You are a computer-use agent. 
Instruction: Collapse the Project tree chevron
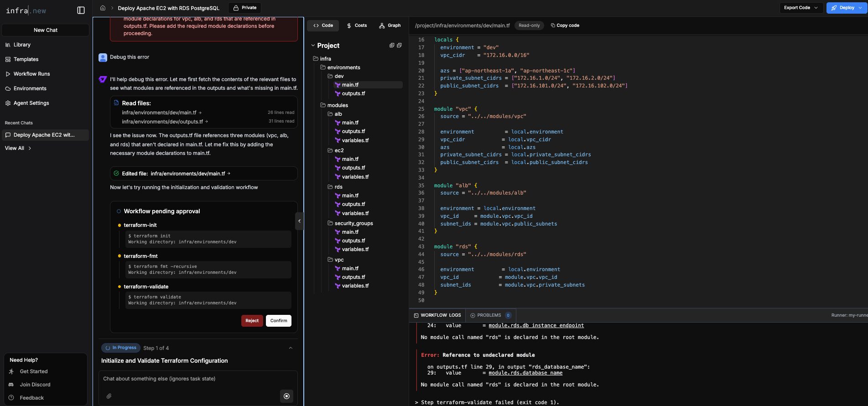coord(313,46)
